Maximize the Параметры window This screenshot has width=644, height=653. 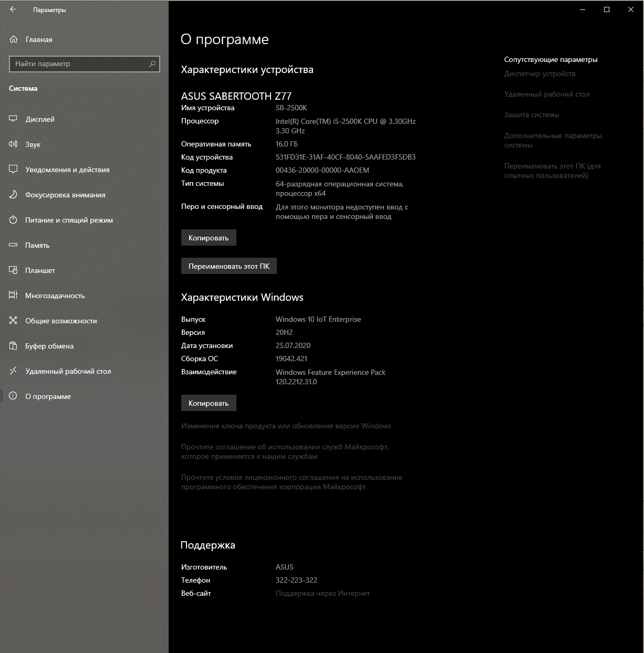click(607, 9)
